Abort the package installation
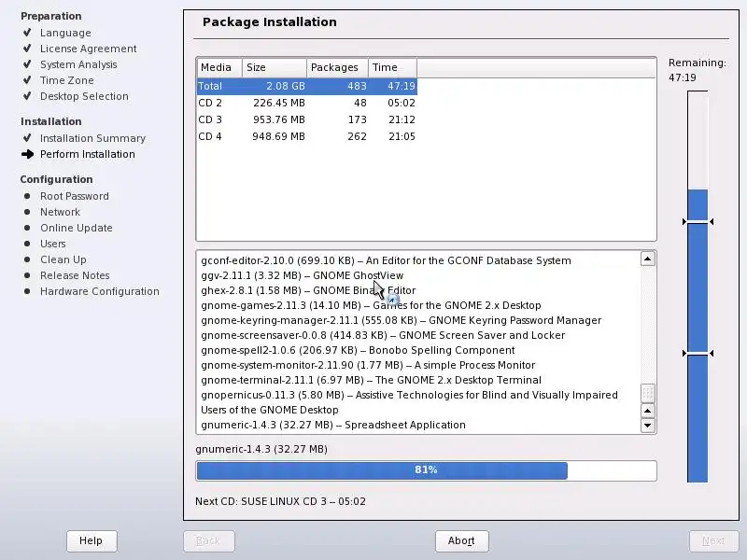 click(x=461, y=541)
